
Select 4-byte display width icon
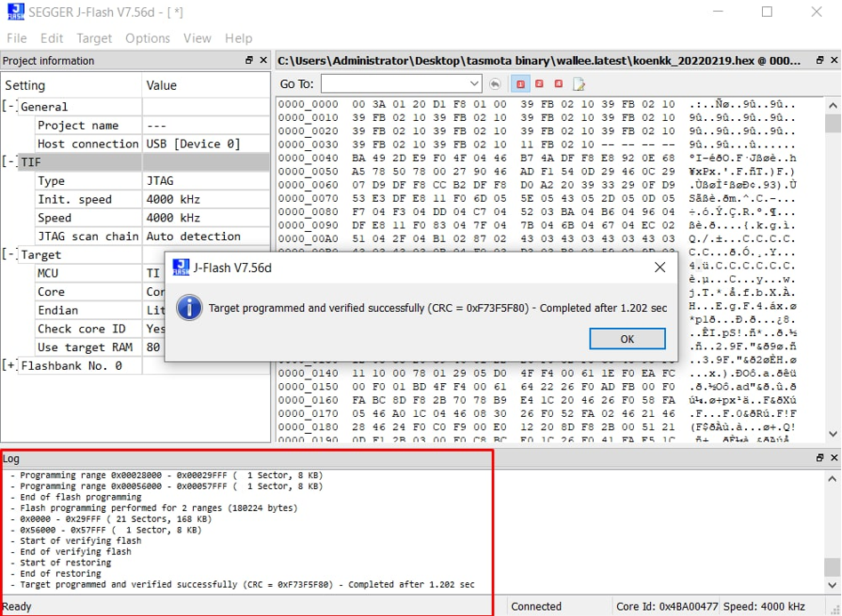[558, 84]
